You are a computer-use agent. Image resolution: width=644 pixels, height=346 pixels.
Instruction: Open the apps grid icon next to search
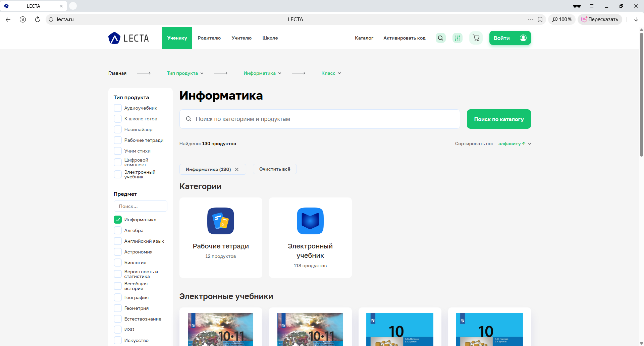(457, 38)
